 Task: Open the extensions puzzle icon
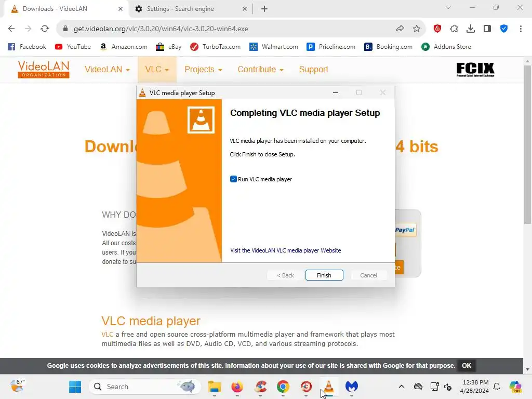454,29
